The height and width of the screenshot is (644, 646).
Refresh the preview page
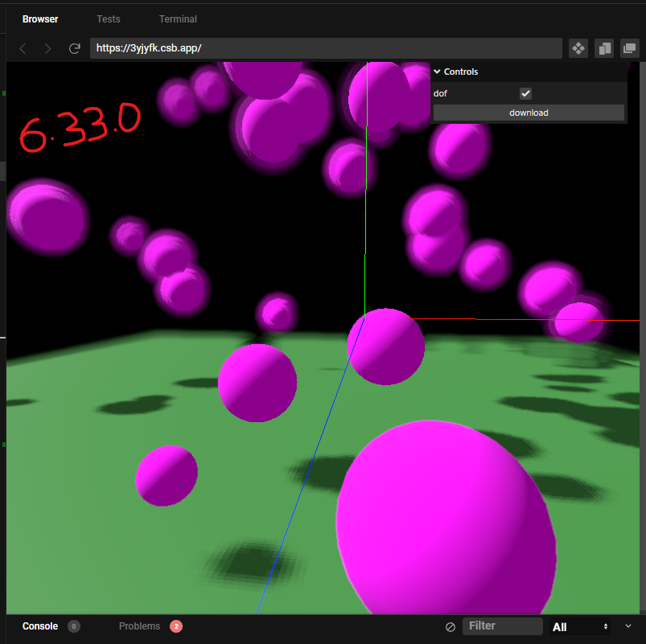(x=74, y=48)
